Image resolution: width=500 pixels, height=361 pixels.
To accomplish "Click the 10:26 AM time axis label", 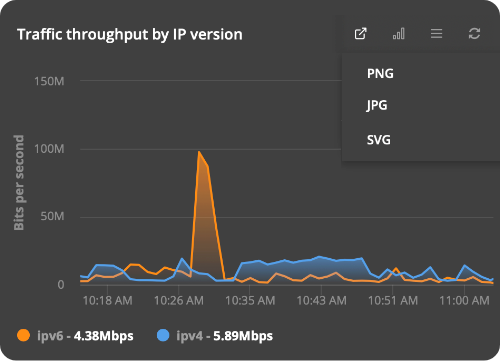I will click(179, 301).
